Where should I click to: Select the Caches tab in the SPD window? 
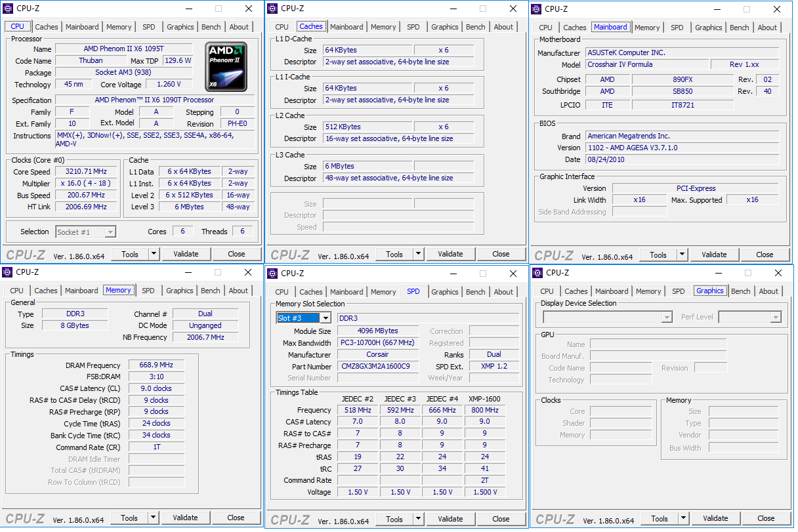(x=311, y=292)
